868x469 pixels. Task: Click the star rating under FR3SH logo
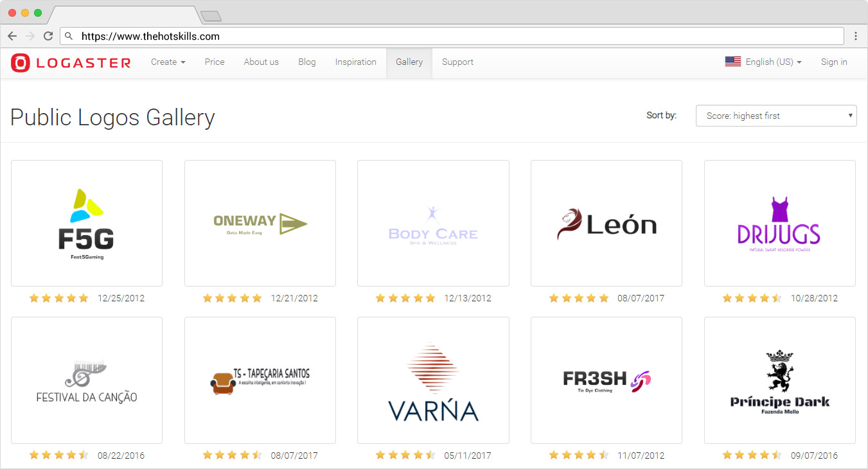click(579, 456)
